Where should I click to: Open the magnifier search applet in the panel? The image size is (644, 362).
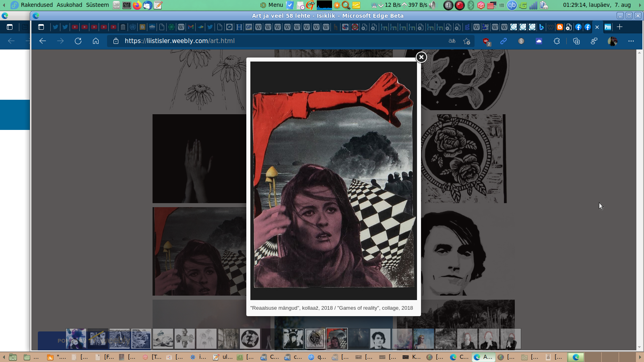tap(346, 5)
